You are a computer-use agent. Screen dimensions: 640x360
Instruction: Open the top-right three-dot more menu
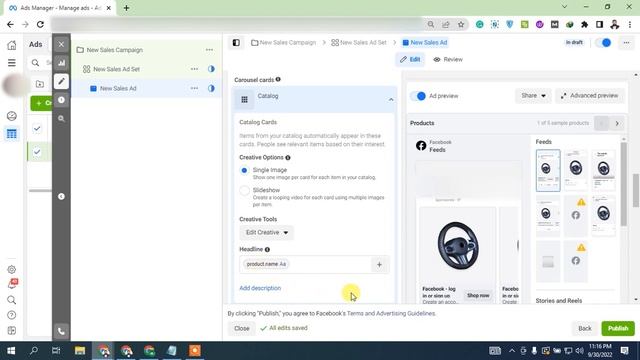pos(626,42)
